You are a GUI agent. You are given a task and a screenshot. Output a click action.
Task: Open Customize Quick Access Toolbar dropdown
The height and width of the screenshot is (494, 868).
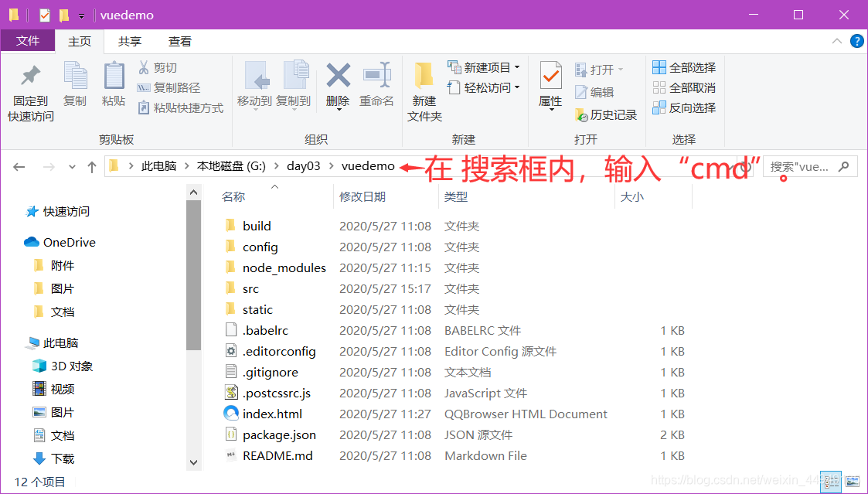pyautogui.click(x=81, y=16)
